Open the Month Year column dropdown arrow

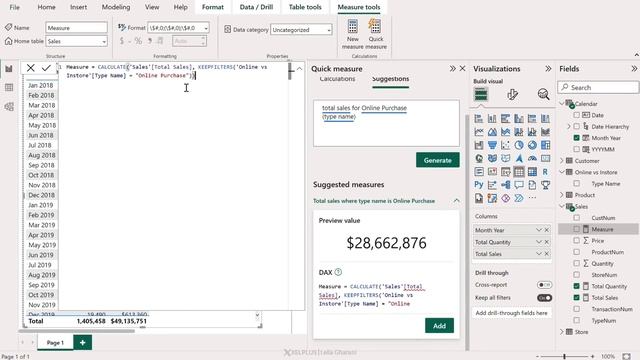539,230
